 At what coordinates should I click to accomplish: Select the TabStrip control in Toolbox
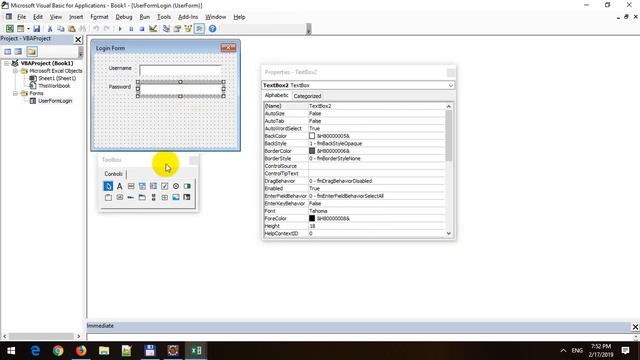tap(131, 198)
